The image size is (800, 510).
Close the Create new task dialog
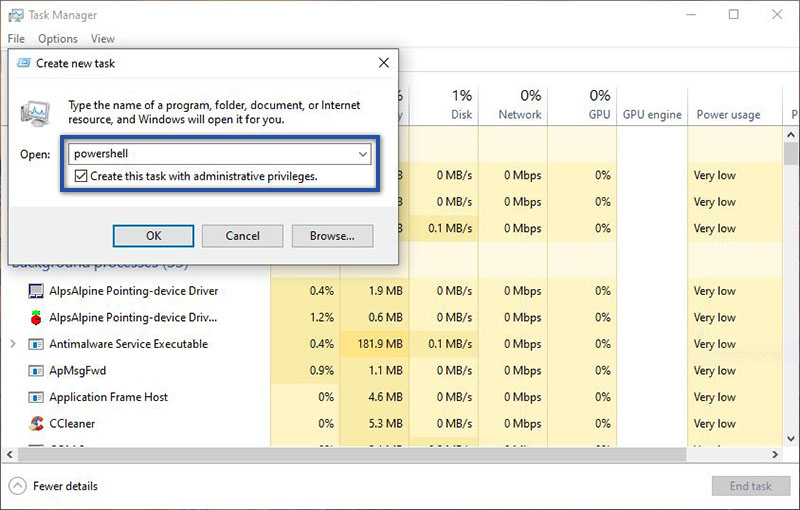pos(383,63)
